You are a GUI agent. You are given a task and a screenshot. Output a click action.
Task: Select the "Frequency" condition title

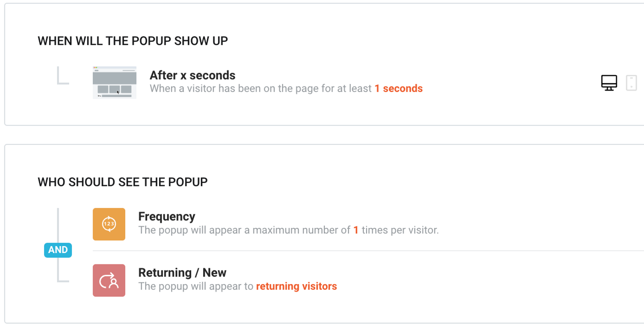click(x=166, y=217)
